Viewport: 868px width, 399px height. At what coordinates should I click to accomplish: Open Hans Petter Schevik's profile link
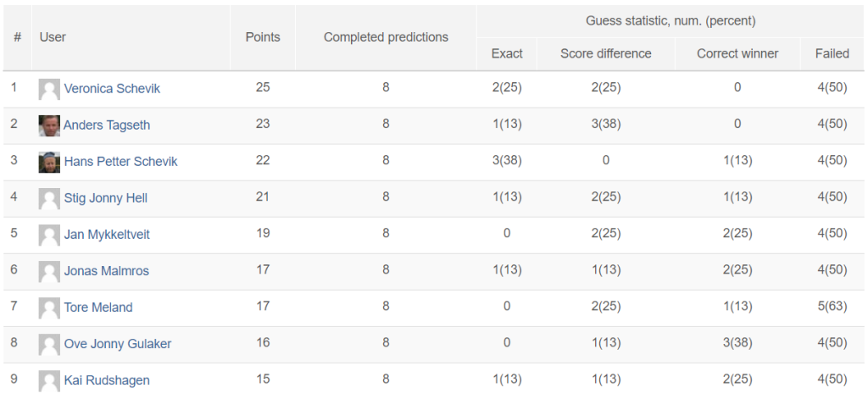click(120, 162)
